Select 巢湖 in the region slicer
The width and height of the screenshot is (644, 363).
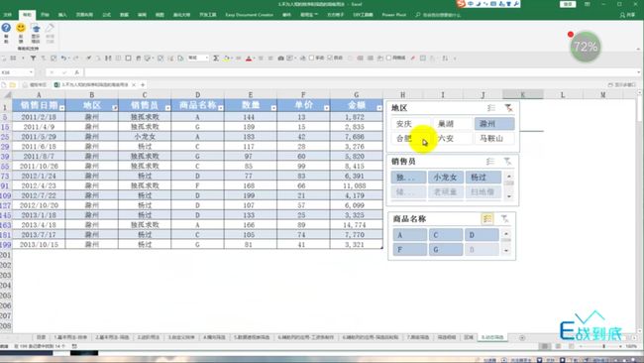[x=453, y=124]
